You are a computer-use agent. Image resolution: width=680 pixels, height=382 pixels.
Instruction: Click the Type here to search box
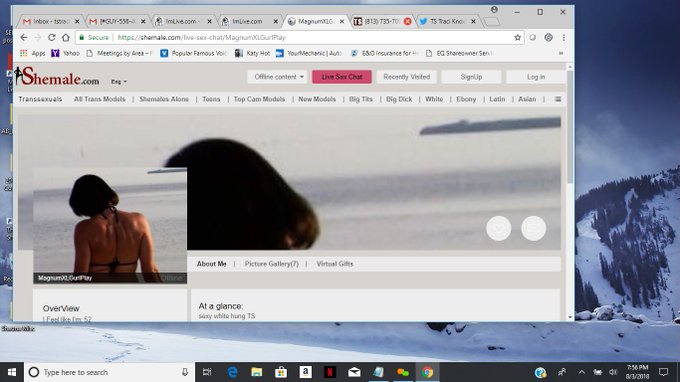click(109, 372)
